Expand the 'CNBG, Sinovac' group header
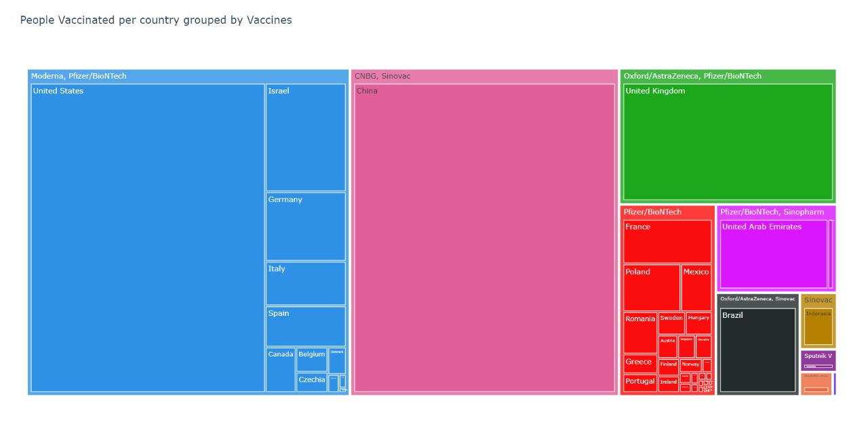The width and height of the screenshot is (868, 427). [484, 76]
